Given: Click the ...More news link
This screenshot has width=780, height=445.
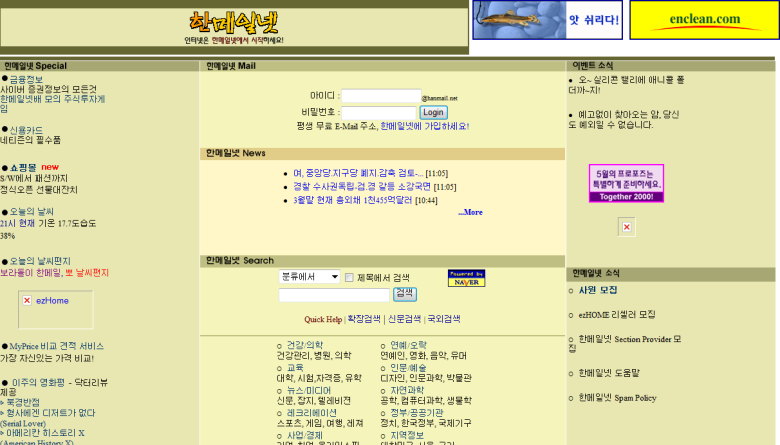Looking at the screenshot, I should coord(470,212).
